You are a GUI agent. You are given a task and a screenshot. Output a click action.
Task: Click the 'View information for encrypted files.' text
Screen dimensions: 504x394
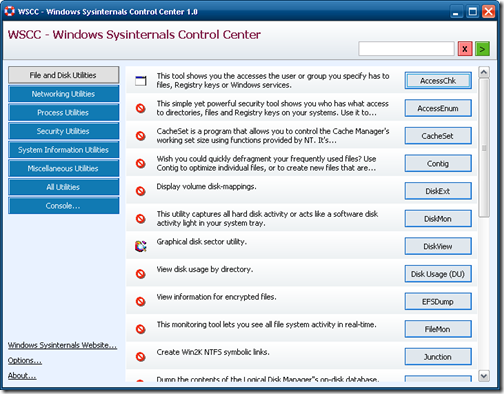point(216,297)
